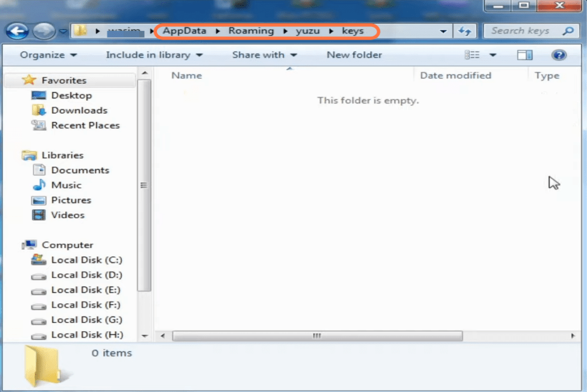The width and height of the screenshot is (587, 392).
Task: Open address bar history dropdown
Action: point(443,31)
